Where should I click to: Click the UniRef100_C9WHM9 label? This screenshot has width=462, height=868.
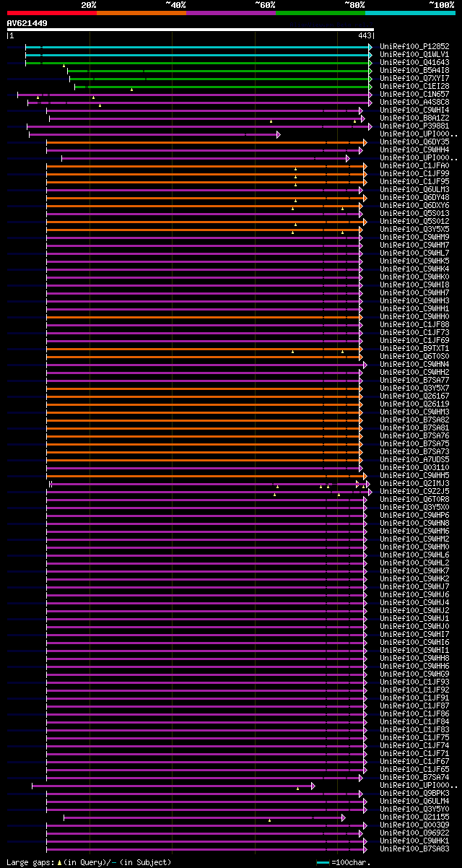pos(415,237)
